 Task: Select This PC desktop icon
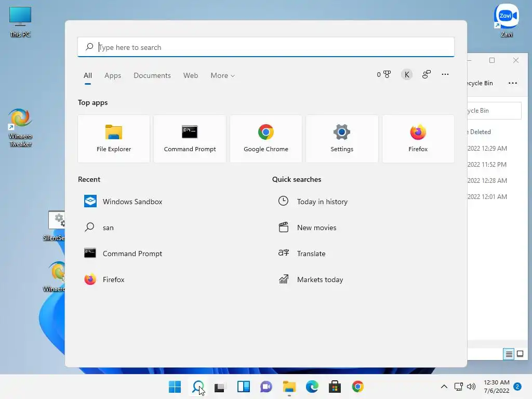pyautogui.click(x=20, y=22)
